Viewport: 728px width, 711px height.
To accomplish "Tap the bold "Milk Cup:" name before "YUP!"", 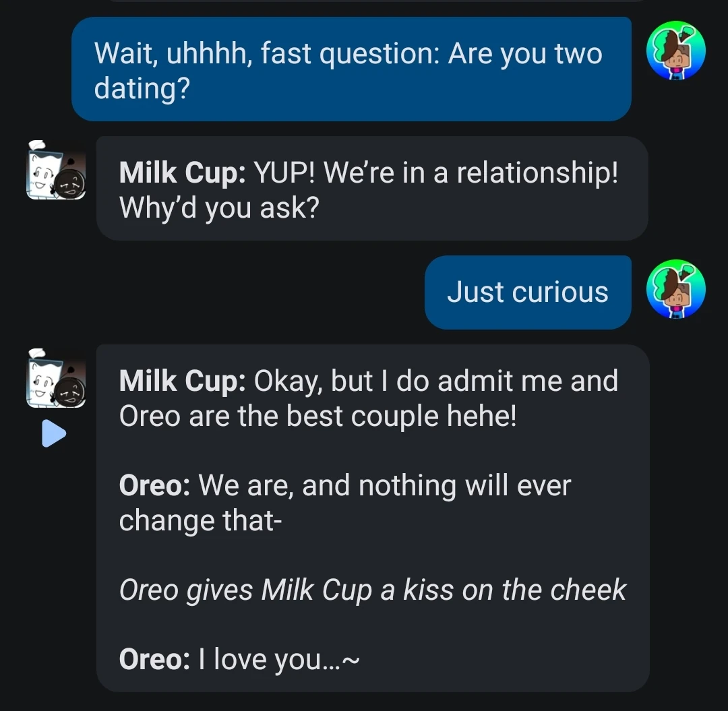I will (182, 174).
